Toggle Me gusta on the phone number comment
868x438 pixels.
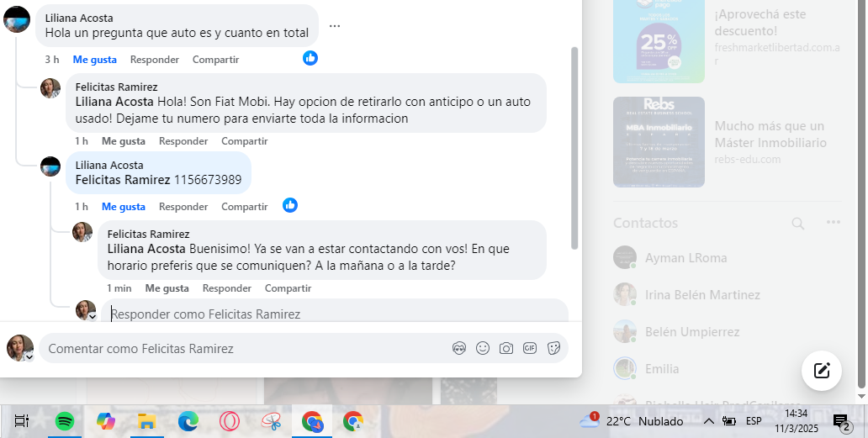(124, 206)
